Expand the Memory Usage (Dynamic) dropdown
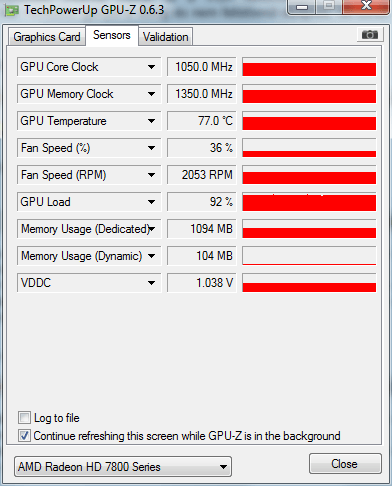392x486 pixels. 152,256
